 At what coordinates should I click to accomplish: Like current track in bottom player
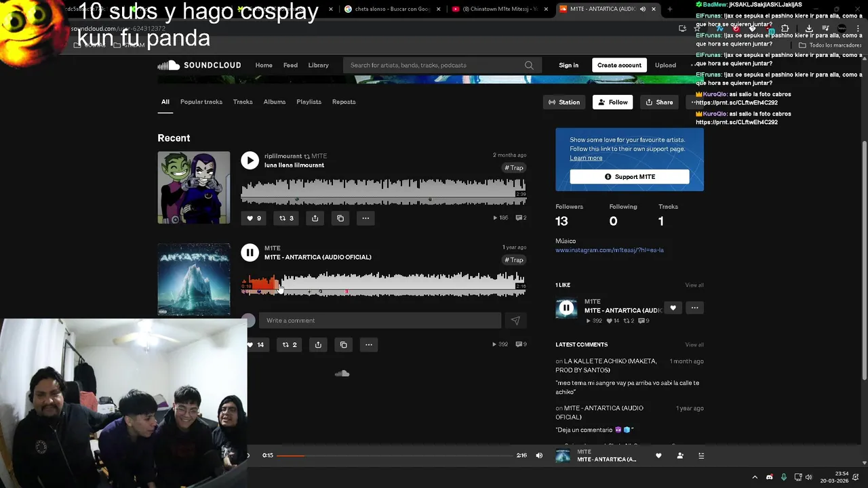coord(658,455)
